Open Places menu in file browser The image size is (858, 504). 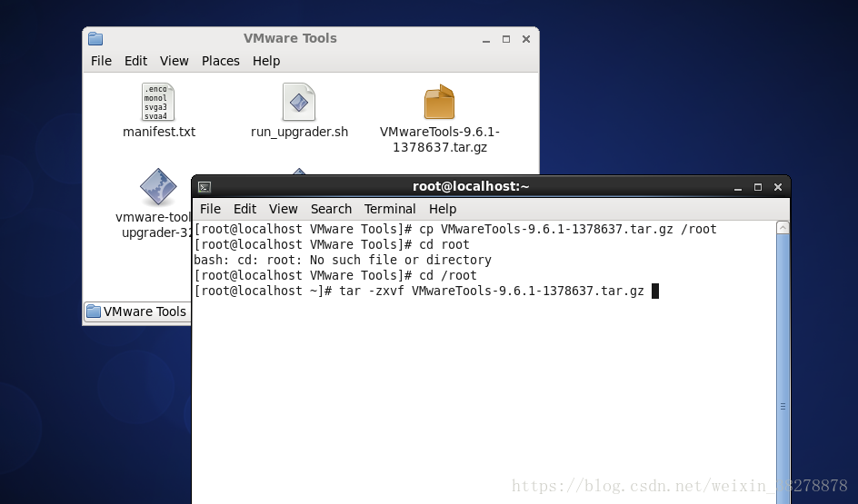click(x=221, y=61)
